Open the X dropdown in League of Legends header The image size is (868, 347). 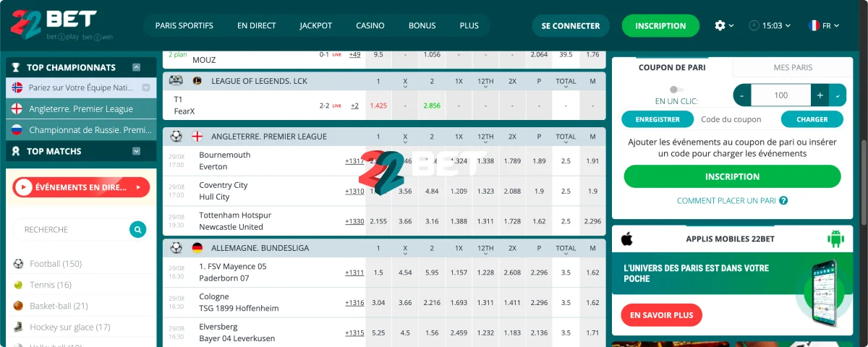point(405,81)
